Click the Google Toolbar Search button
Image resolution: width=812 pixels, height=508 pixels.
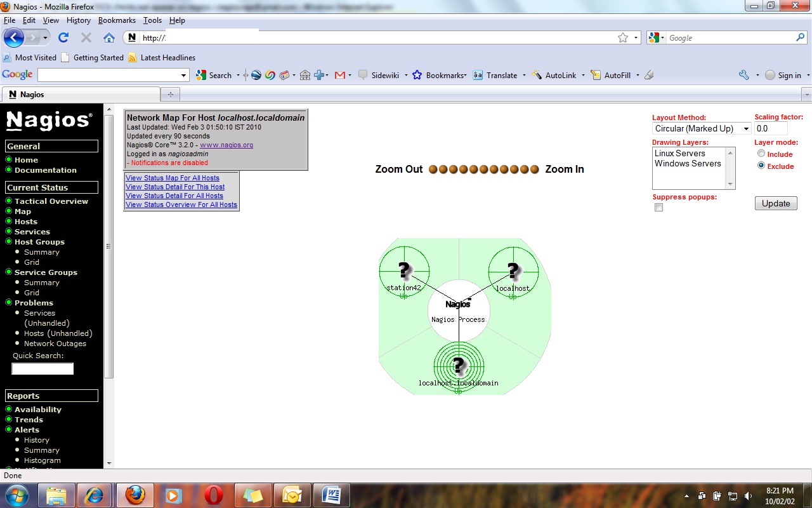coord(214,75)
